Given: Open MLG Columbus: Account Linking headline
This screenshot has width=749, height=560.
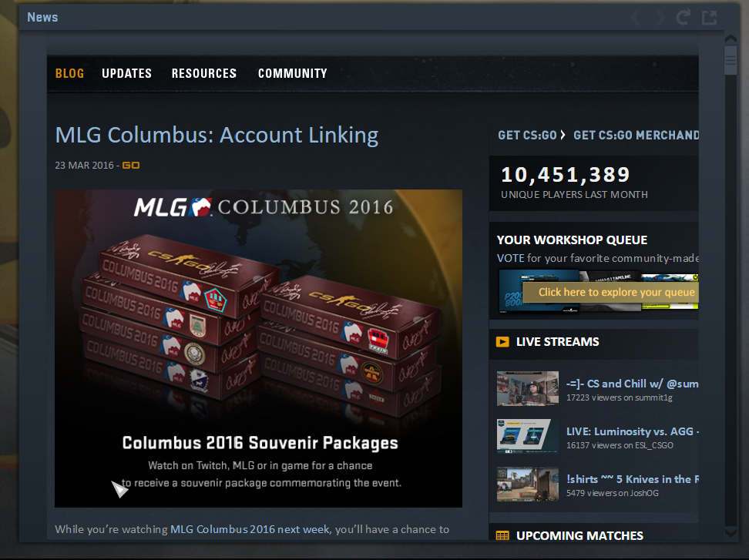Looking at the screenshot, I should coord(217,135).
